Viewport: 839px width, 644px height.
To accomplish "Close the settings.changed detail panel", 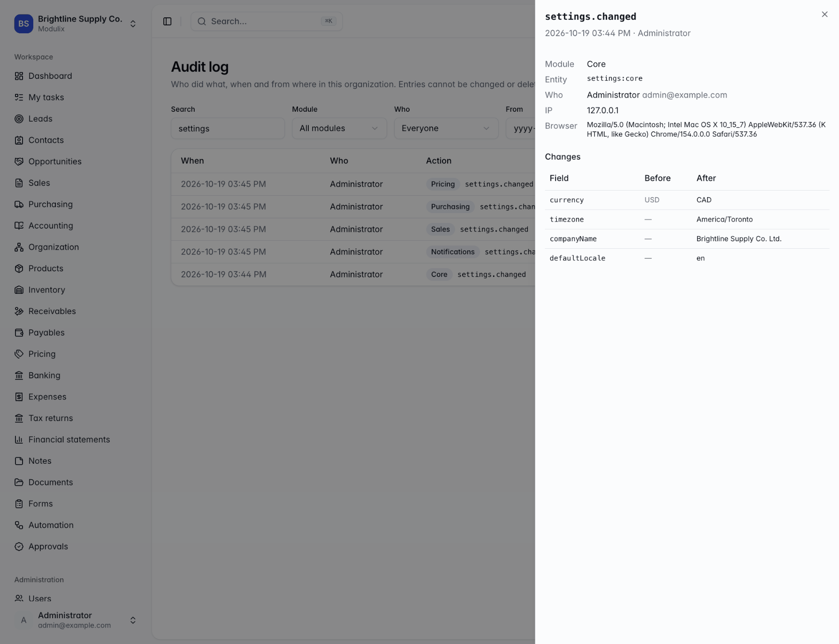I will [x=824, y=15].
